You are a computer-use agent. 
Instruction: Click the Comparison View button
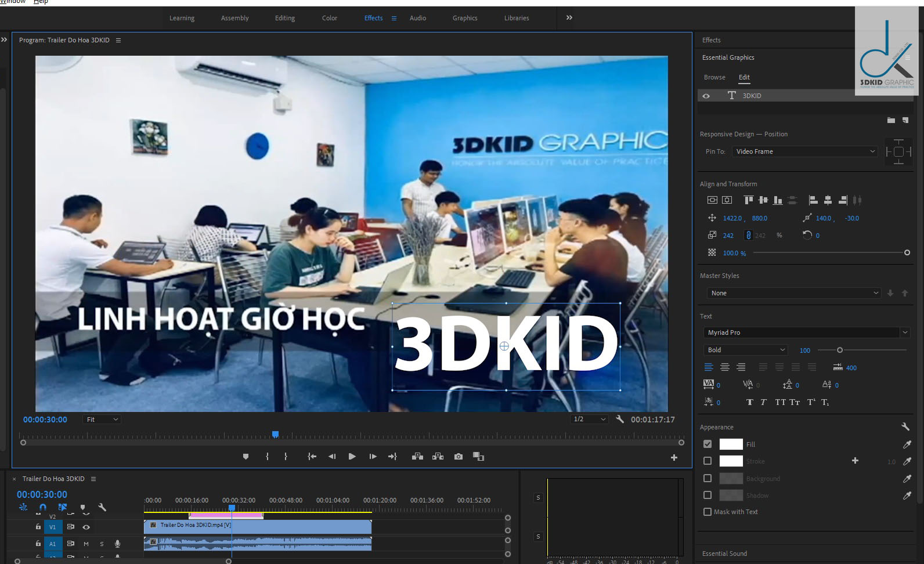pyautogui.click(x=478, y=457)
